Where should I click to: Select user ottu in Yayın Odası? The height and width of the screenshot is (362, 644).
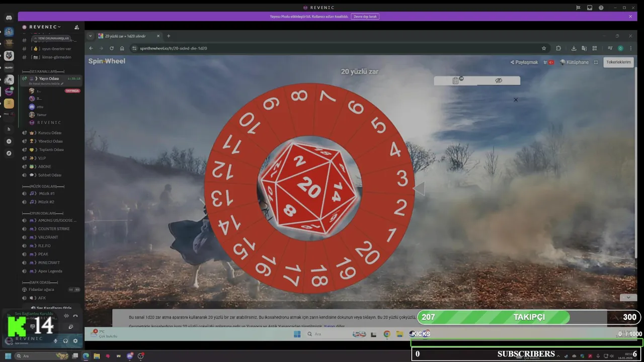coord(40,107)
